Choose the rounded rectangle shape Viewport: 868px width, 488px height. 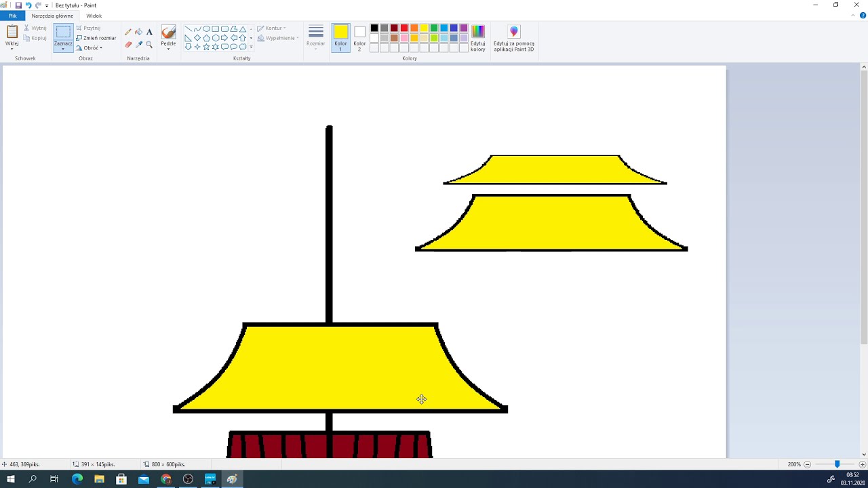[x=224, y=29]
